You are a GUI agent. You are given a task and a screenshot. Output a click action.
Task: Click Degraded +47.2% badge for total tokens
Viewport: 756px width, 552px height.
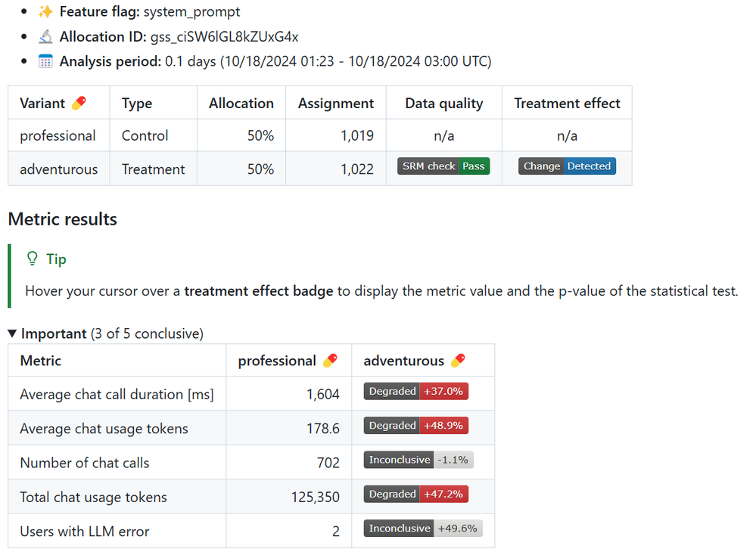pyautogui.click(x=416, y=494)
